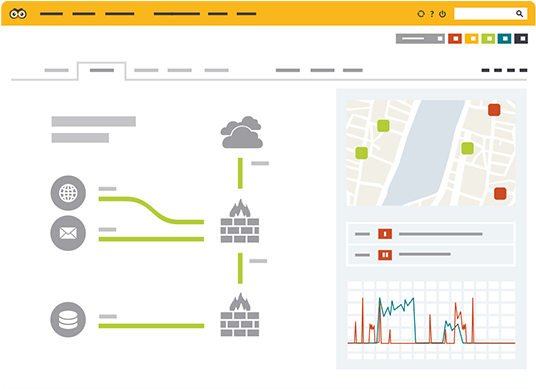This screenshot has height=389, width=536.
Task: Click the red single-bar alert badge
Action: coord(385,234)
